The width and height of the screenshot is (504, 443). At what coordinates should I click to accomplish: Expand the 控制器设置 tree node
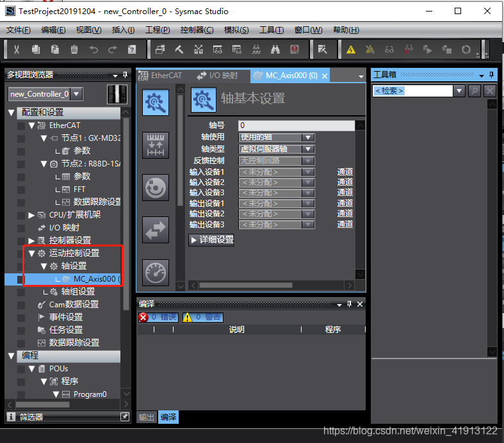pos(31,241)
